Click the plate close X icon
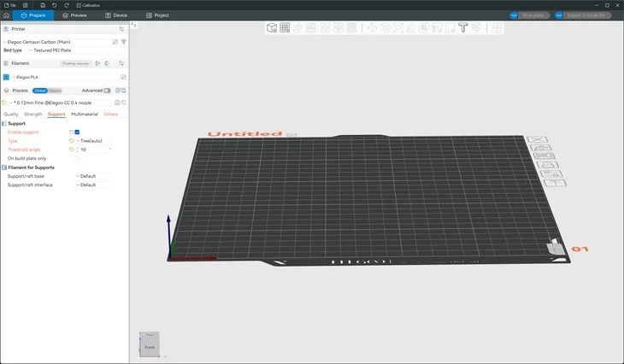 538,139
